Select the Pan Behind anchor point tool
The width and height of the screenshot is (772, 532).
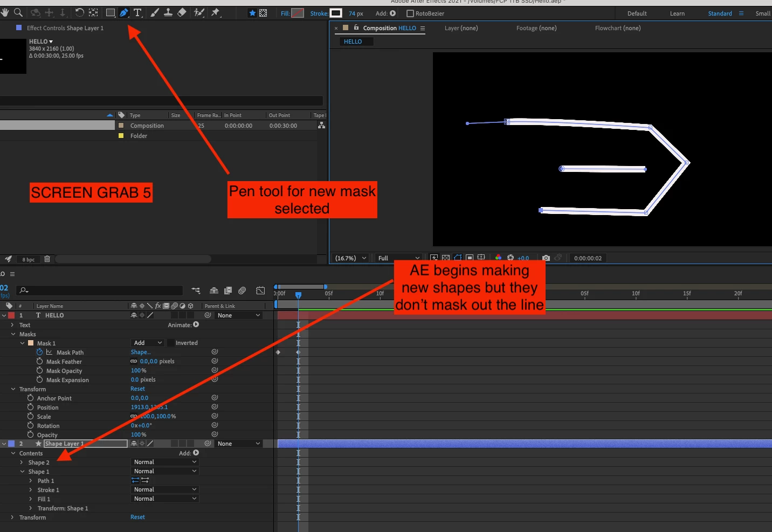tap(93, 12)
